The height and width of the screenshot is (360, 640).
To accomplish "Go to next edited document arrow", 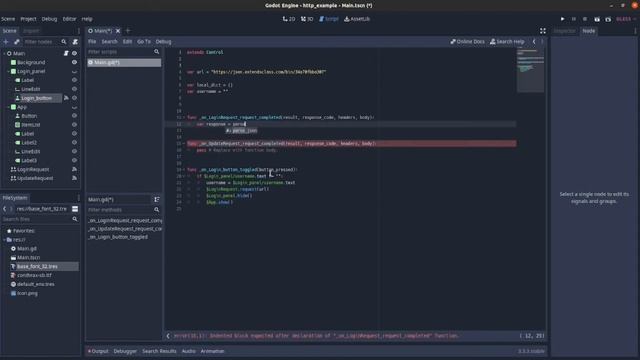I will tap(542, 42).
